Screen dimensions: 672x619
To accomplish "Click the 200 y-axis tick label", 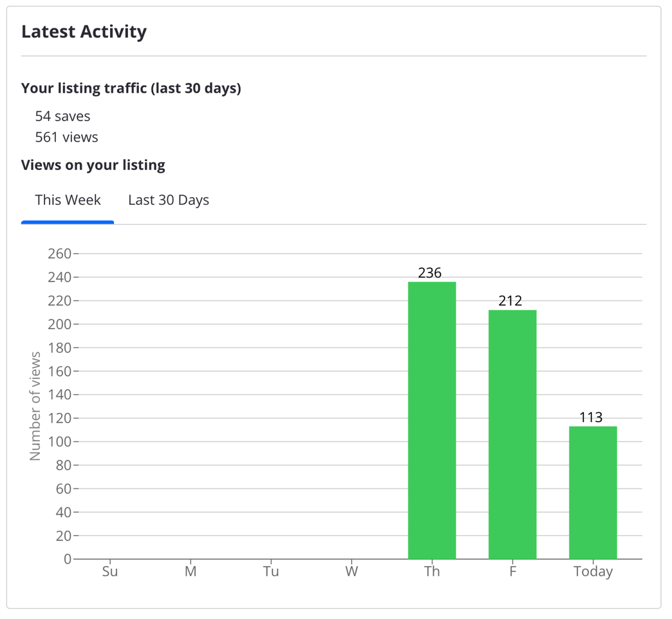I will point(60,324).
